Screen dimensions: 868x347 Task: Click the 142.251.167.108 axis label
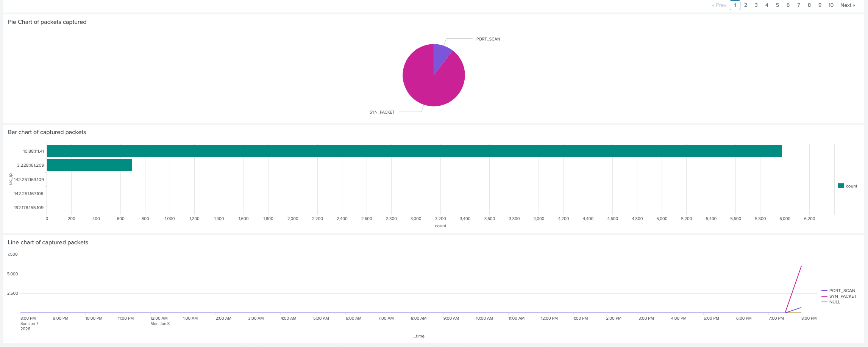tap(29, 194)
